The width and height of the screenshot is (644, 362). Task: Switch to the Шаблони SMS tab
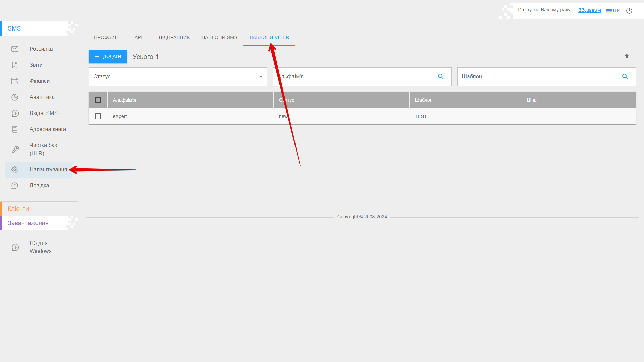219,37
